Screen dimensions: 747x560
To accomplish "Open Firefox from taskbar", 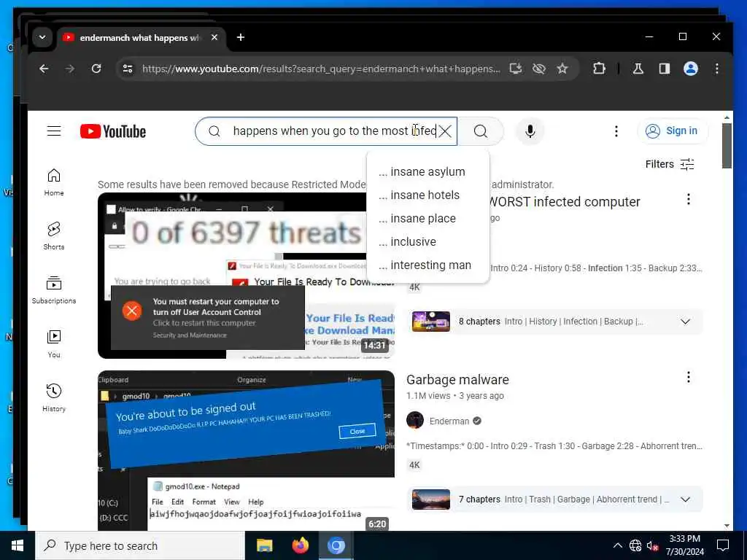I will (300, 545).
